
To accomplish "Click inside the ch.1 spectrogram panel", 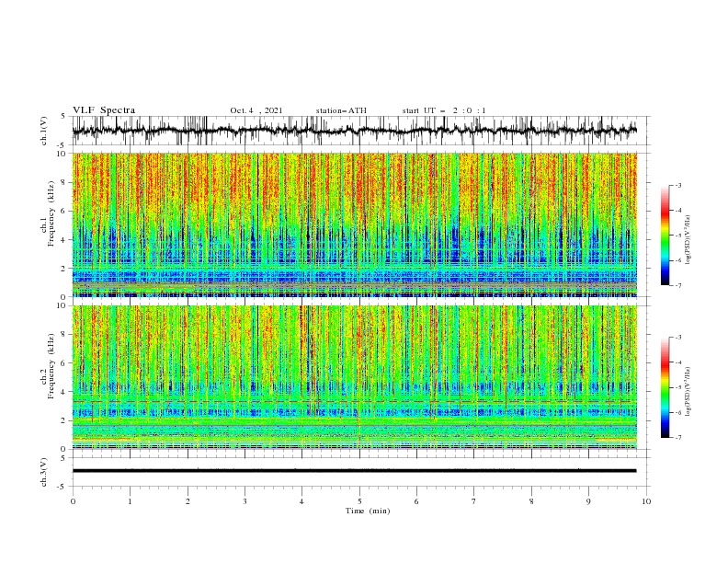I will (x=354, y=224).
